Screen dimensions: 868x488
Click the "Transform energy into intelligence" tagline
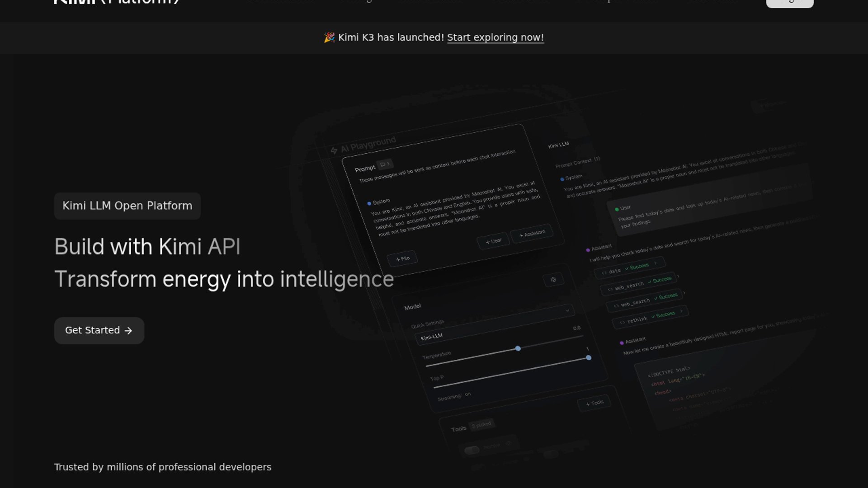tap(224, 280)
